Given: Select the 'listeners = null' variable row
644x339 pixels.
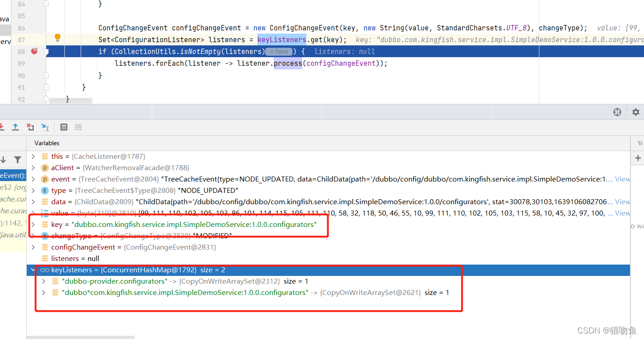Looking at the screenshot, I should [x=328, y=259].
